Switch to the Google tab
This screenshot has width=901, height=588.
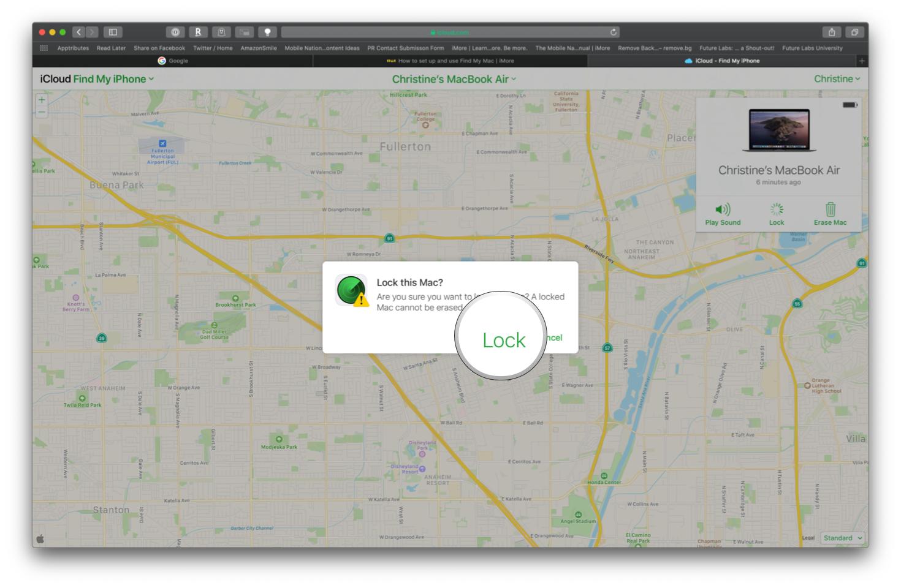pos(173,61)
